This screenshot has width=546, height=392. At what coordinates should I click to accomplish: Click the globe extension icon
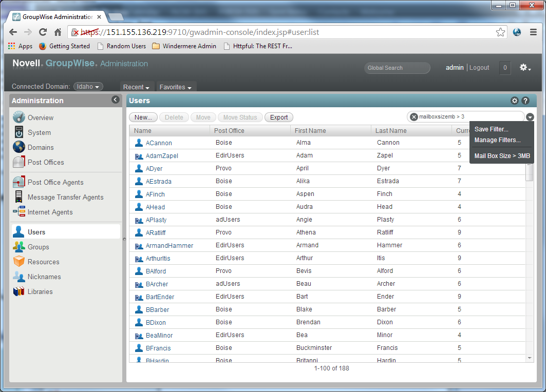pos(517,32)
